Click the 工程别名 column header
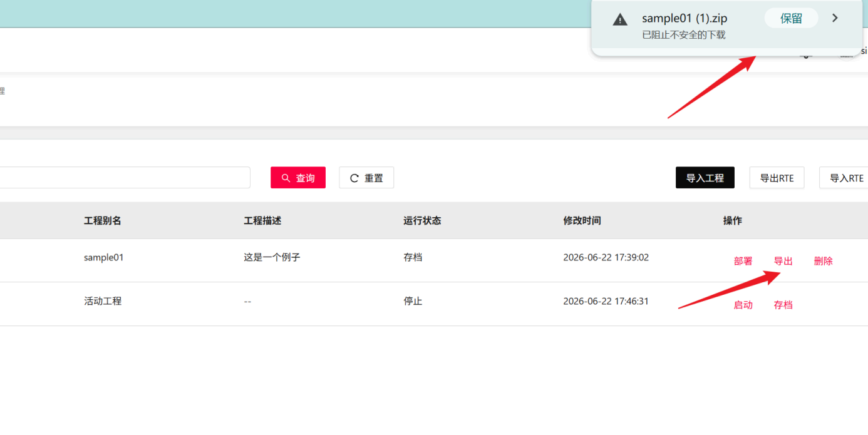Screen dimensions: 868x435 103,220
